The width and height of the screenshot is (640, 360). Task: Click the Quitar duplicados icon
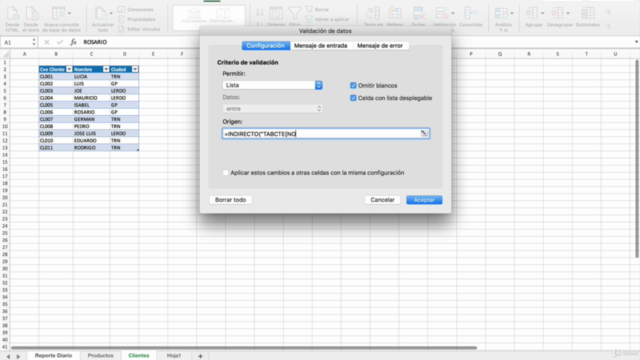[x=418, y=14]
